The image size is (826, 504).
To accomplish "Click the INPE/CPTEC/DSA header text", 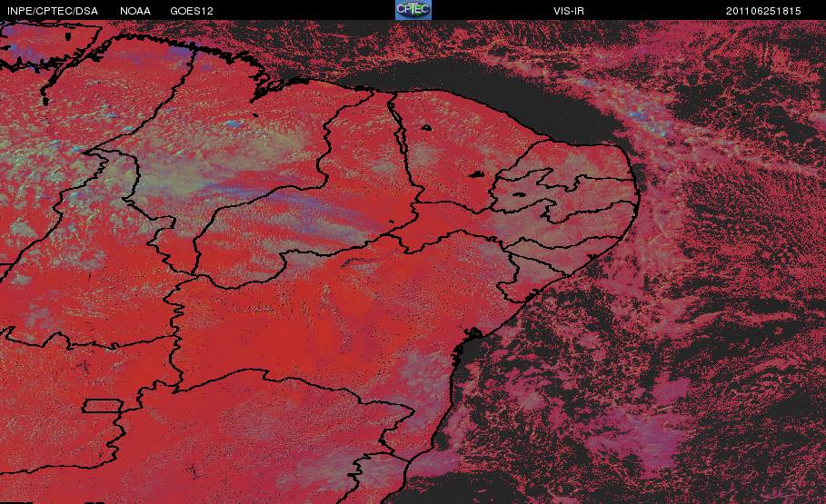I will [53, 11].
